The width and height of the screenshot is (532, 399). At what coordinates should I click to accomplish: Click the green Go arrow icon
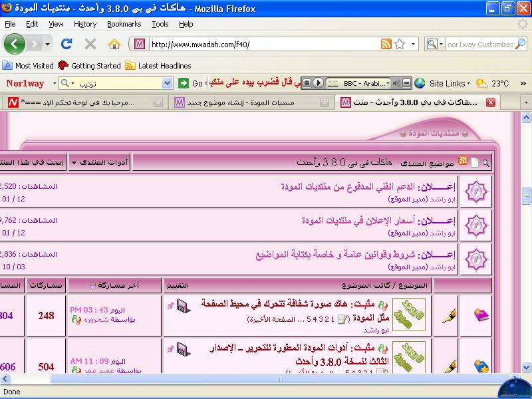[x=184, y=83]
